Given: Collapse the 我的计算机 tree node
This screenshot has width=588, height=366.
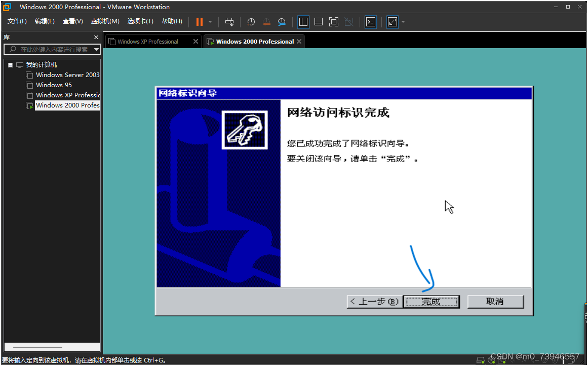Looking at the screenshot, I should pos(11,65).
